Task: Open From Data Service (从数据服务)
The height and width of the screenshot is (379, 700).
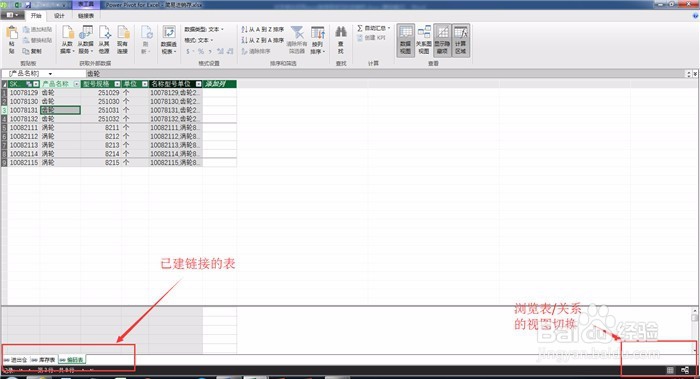Action: point(85,39)
